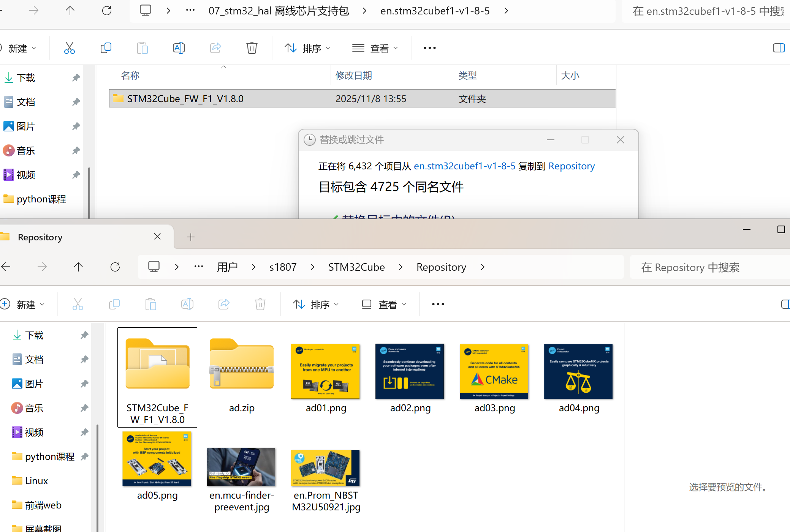Screen dimensions: 790x532
Task: Refresh the Repository window
Action: pyautogui.click(x=115, y=267)
